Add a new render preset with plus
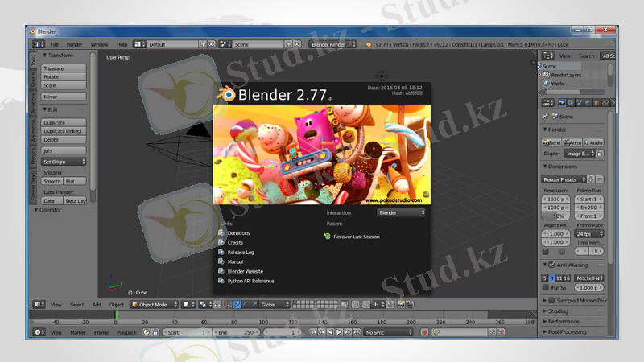The height and width of the screenshot is (362, 644). pyautogui.click(x=591, y=179)
